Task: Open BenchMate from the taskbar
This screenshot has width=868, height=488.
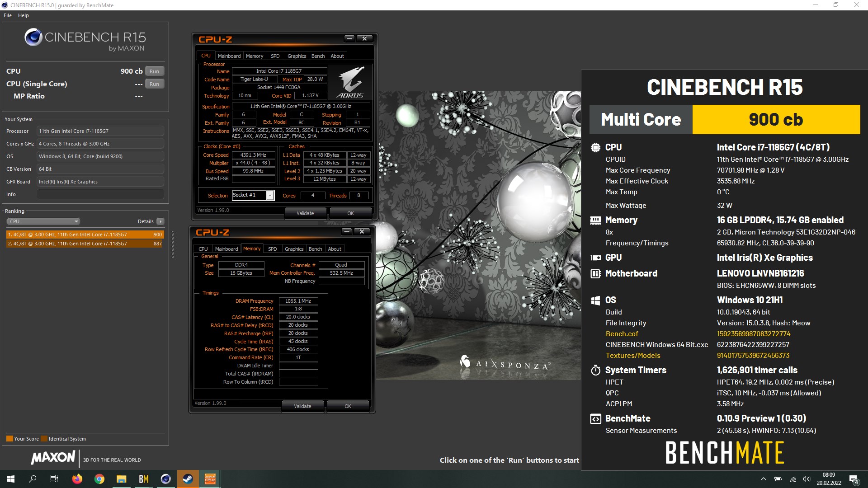Action: (x=144, y=479)
